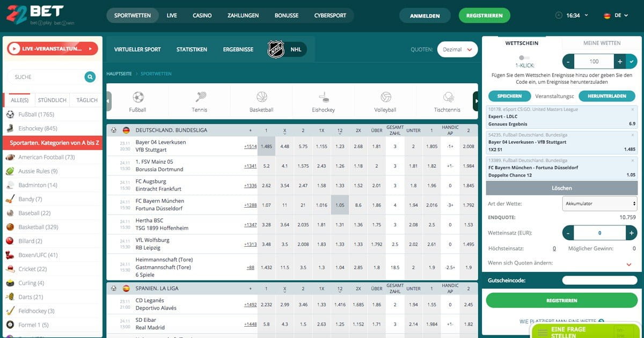Viewport: 644px width, 338px height.
Task: Focus the SUCHE search field
Action: click(46, 77)
